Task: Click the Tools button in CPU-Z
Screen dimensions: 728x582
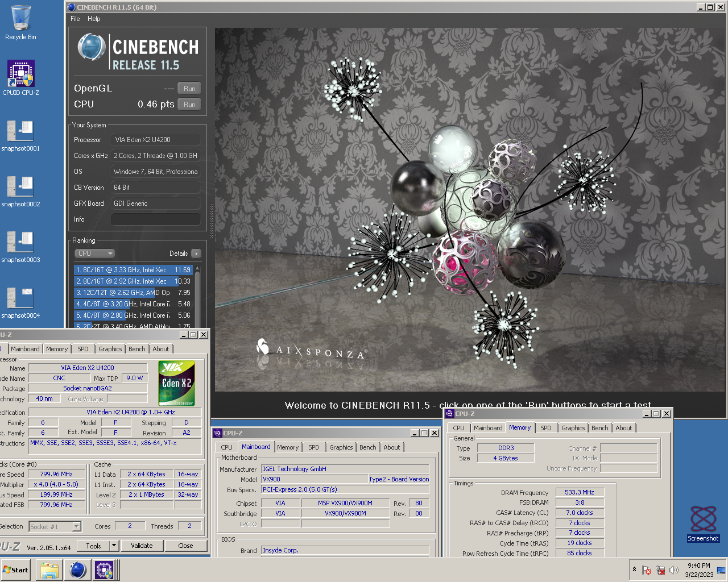Action: (94, 546)
